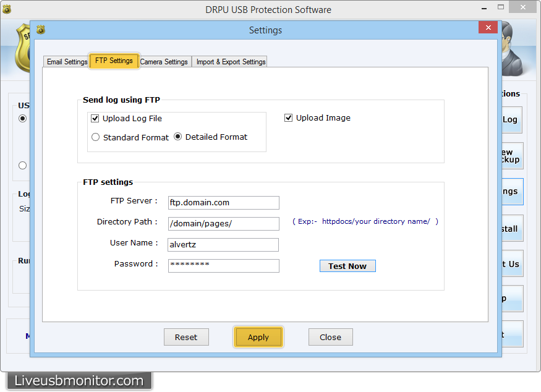Click the Log button in main window
541x392 pixels.
click(512, 120)
